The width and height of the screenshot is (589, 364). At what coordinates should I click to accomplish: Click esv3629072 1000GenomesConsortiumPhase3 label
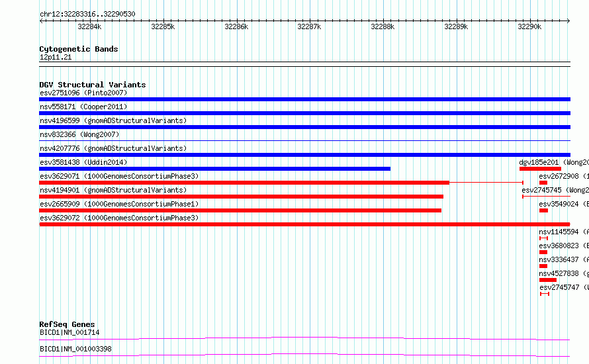pyautogui.click(x=119, y=218)
